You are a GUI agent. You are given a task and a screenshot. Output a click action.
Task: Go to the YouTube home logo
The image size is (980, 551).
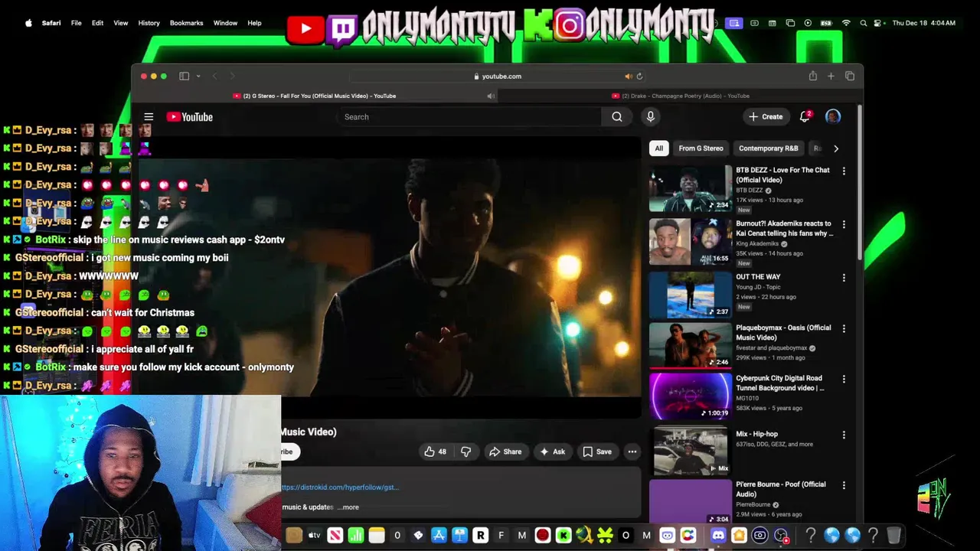pyautogui.click(x=190, y=117)
